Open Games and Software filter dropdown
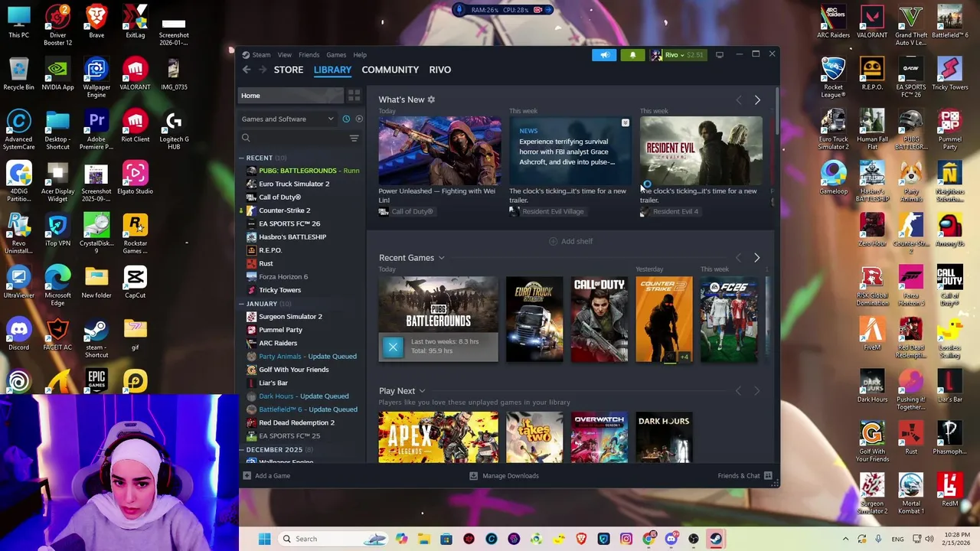 point(288,119)
